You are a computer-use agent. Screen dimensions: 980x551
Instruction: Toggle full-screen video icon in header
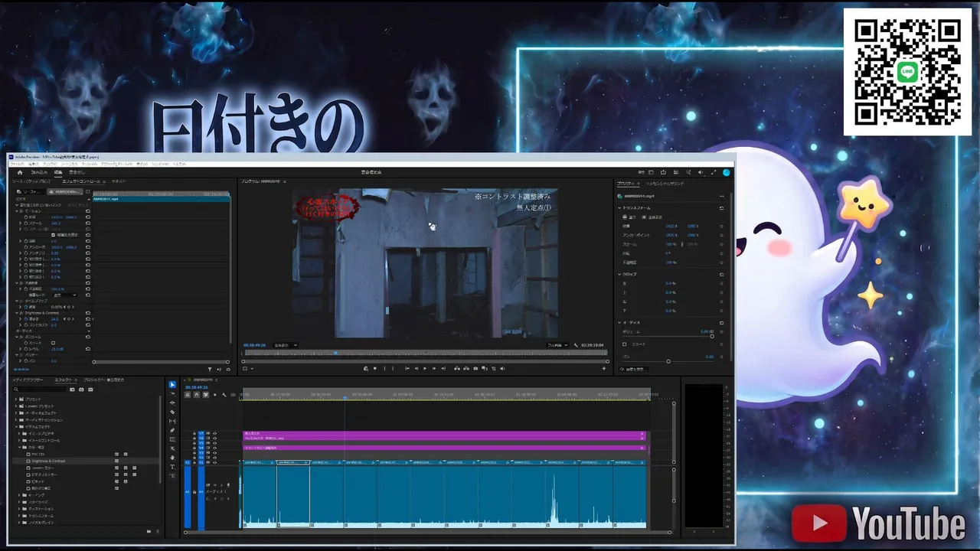tap(714, 172)
